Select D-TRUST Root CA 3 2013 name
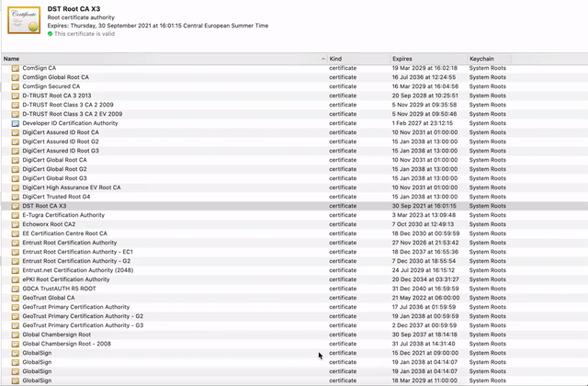Viewport: 588px width, 386px height. [x=57, y=96]
